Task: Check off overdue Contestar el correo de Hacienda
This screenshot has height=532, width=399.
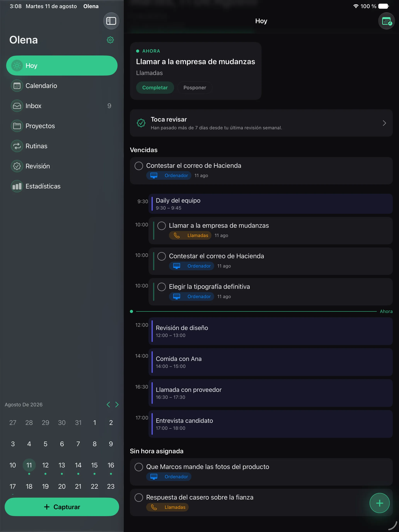Action: point(139,166)
